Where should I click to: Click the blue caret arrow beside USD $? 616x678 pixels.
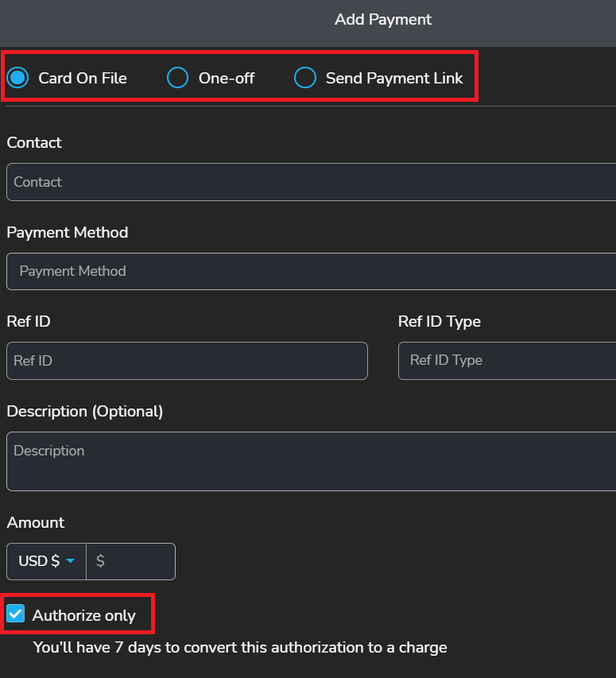71,561
